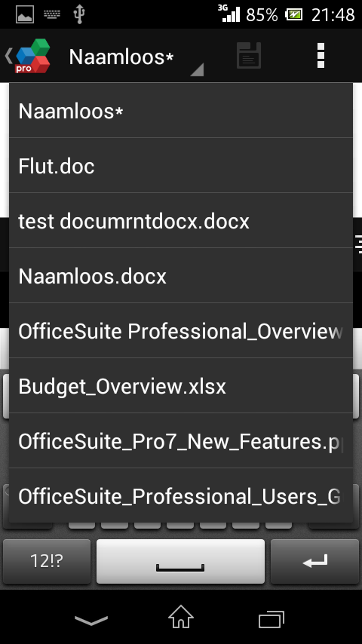Tap the OfficeSuite Pro app logo
Image resolution: width=362 pixels, height=644 pixels.
point(32,56)
